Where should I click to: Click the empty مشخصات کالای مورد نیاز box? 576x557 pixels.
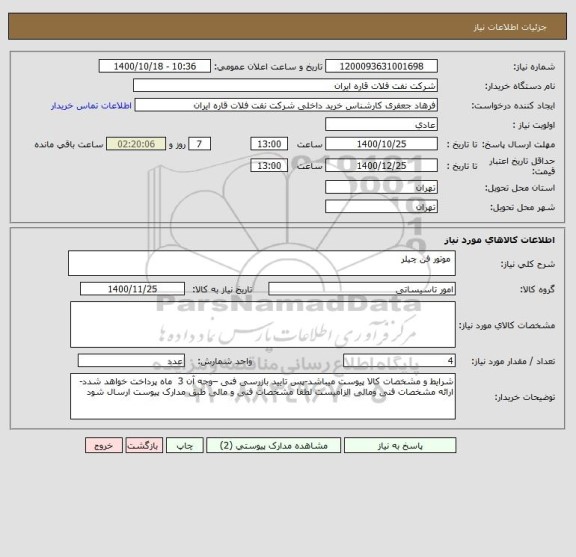(263, 325)
